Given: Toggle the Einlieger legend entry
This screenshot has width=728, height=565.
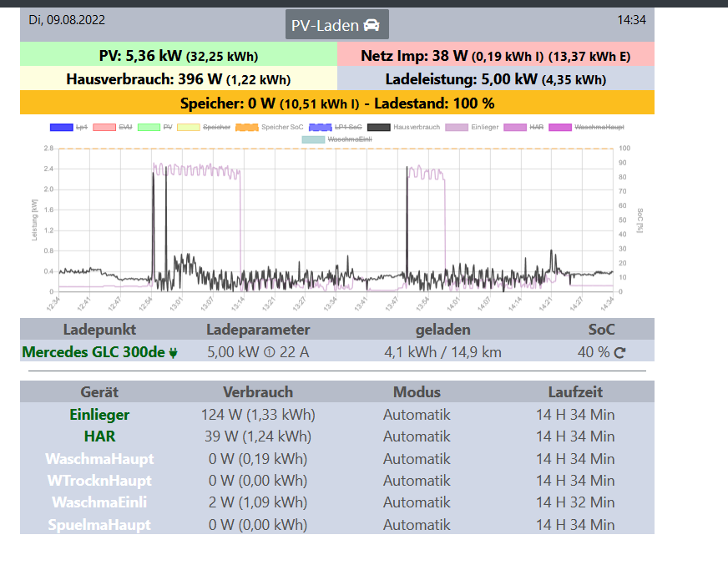Looking at the screenshot, I should (x=458, y=128).
